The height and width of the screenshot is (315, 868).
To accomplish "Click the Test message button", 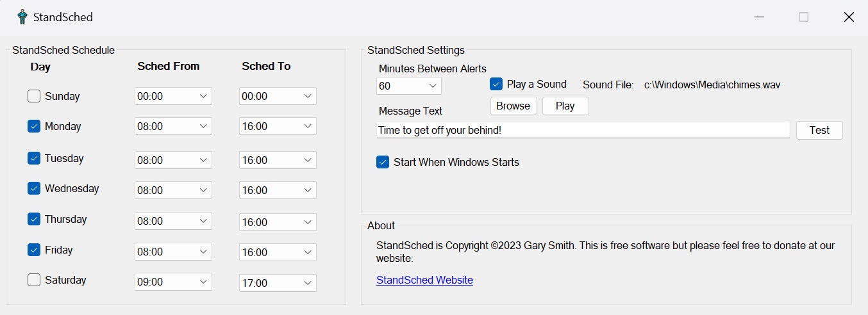I will coord(819,130).
